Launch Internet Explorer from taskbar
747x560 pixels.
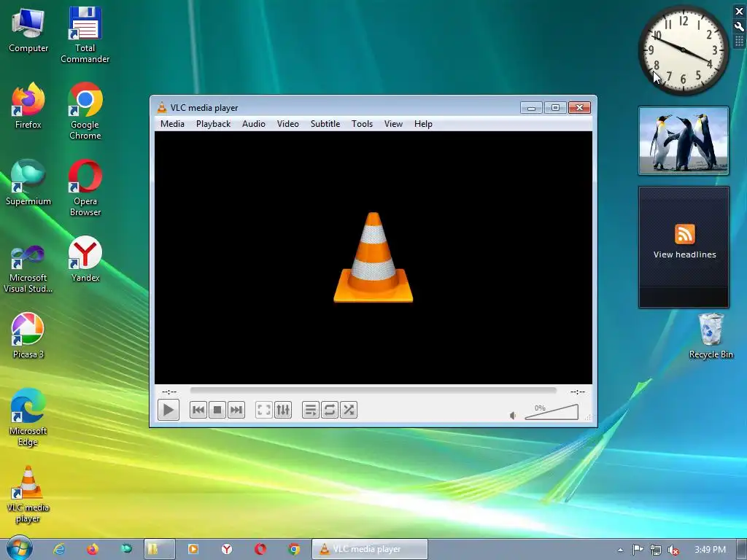[59, 549]
